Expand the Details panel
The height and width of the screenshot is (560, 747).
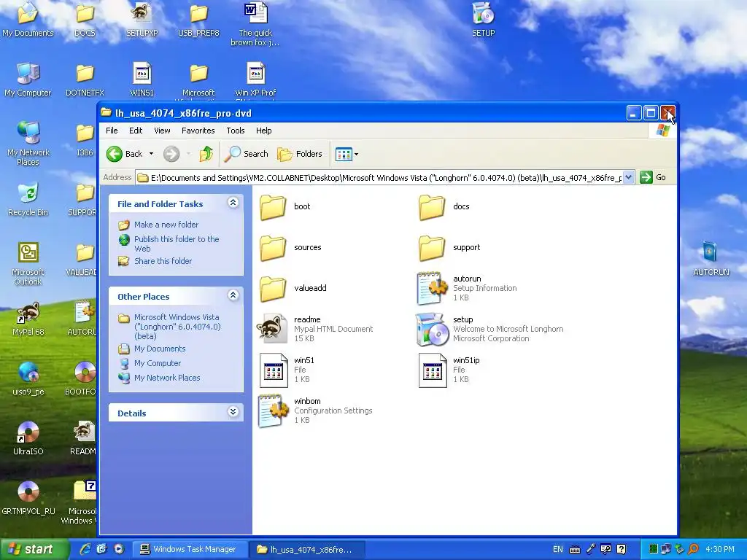pyautogui.click(x=233, y=412)
